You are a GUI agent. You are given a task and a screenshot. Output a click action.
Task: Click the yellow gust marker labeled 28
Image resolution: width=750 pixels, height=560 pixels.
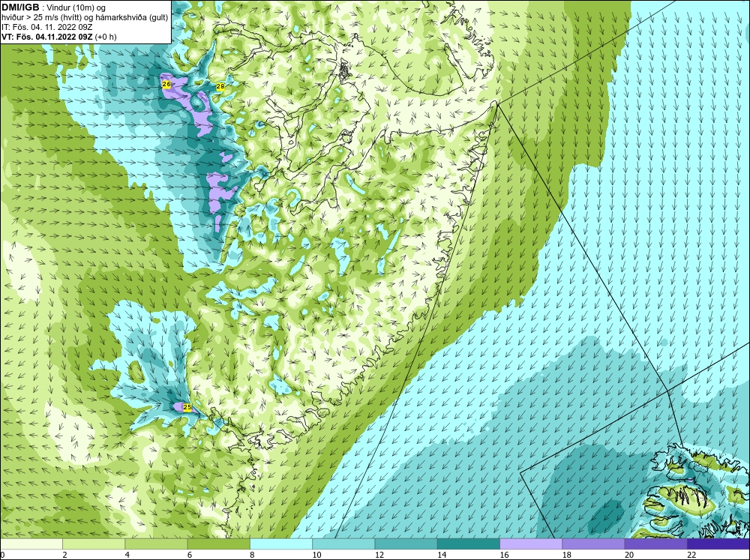coord(220,86)
